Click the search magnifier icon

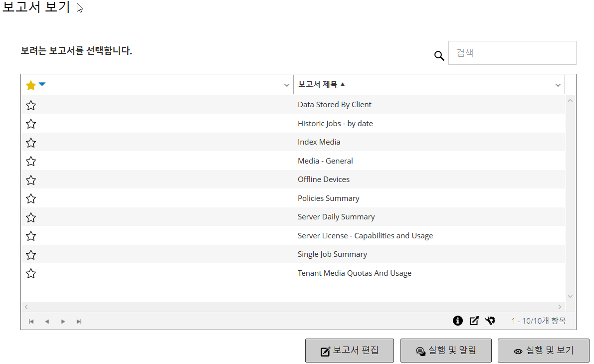[439, 56]
